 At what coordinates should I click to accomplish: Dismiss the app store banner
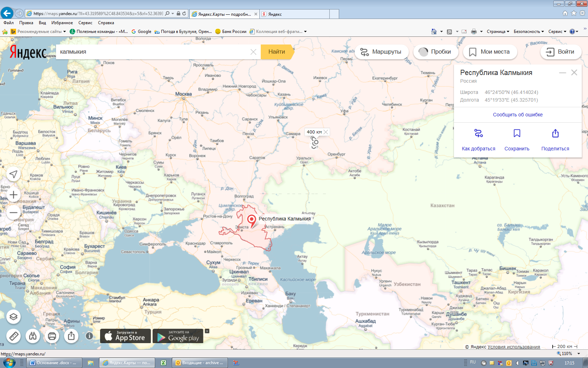pyautogui.click(x=207, y=331)
